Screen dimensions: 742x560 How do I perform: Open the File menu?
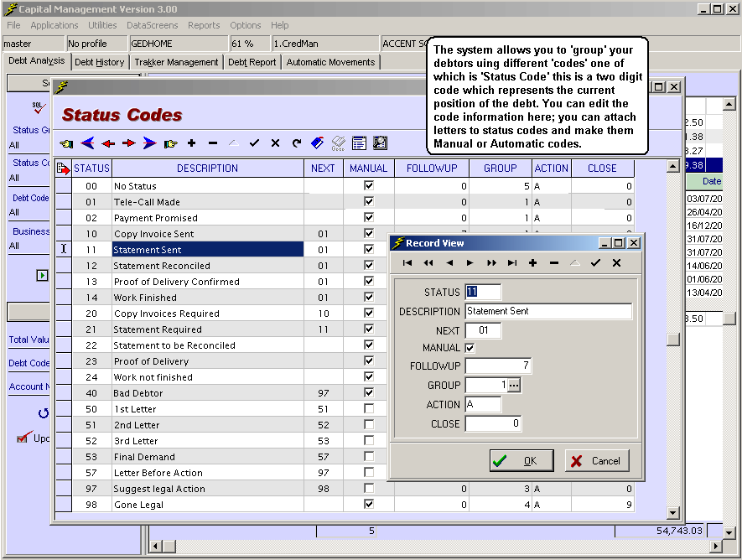pyautogui.click(x=13, y=25)
